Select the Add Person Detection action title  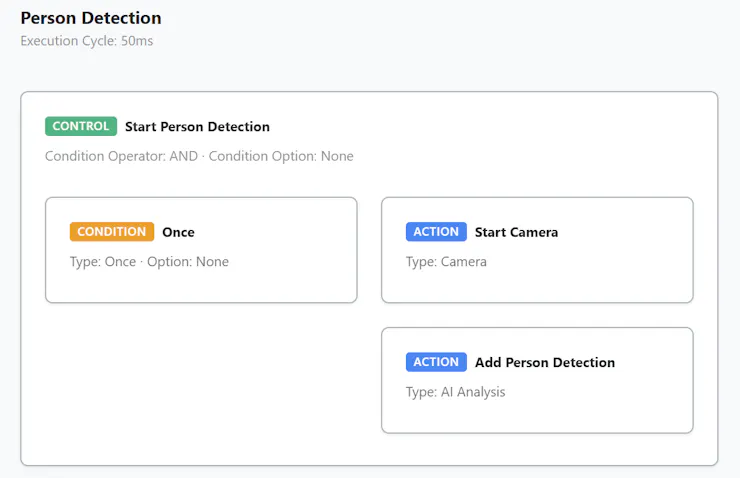(x=545, y=362)
